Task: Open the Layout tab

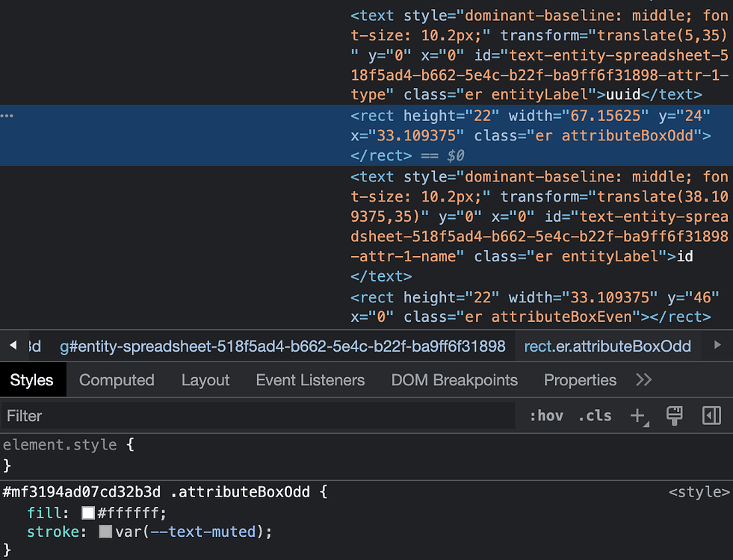Action: click(x=205, y=380)
